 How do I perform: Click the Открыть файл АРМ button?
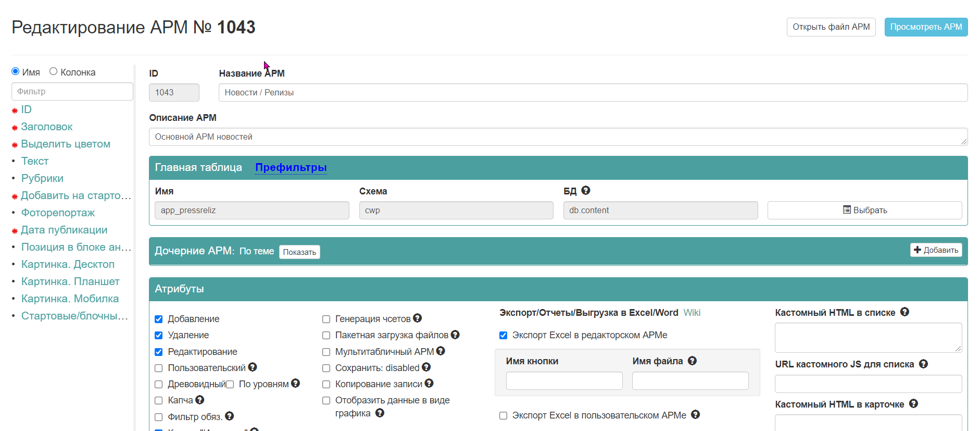tap(831, 27)
